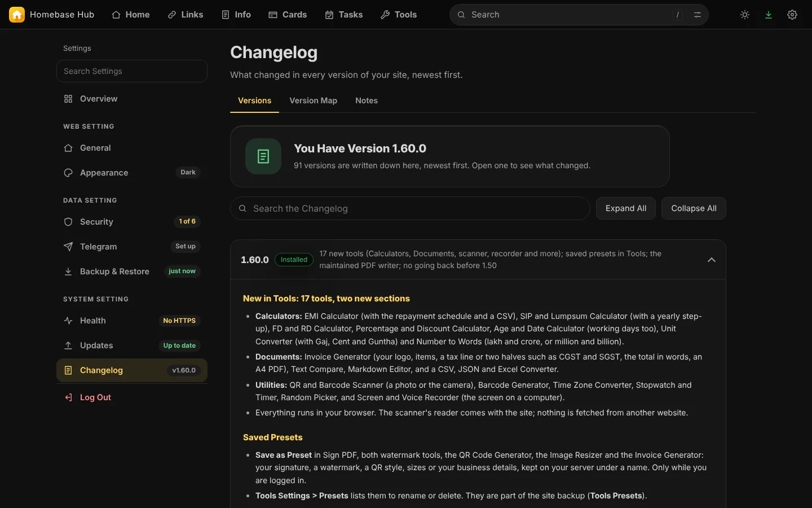The width and height of the screenshot is (812, 508).
Task: Open search filter options icon
Action: click(698, 15)
